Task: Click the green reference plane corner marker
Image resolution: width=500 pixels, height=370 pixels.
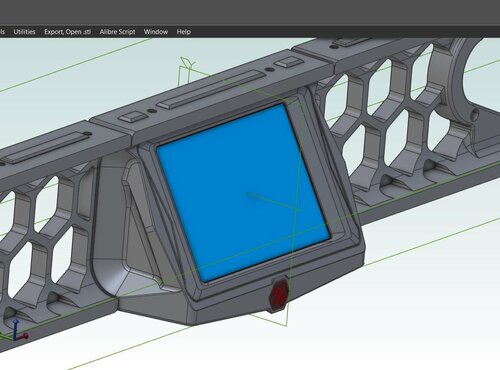Action: click(187, 63)
